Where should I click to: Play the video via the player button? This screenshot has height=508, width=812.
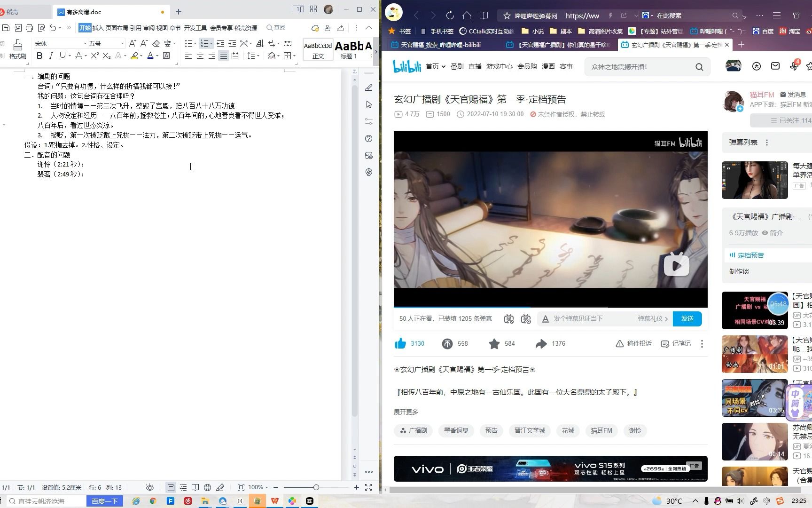tap(676, 265)
